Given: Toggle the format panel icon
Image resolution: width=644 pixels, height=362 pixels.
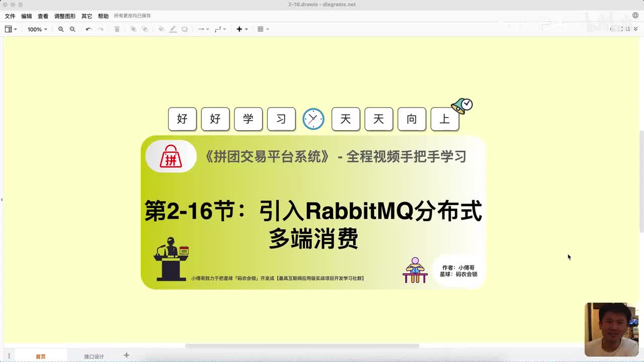Looking at the screenshot, I should pos(628,29).
